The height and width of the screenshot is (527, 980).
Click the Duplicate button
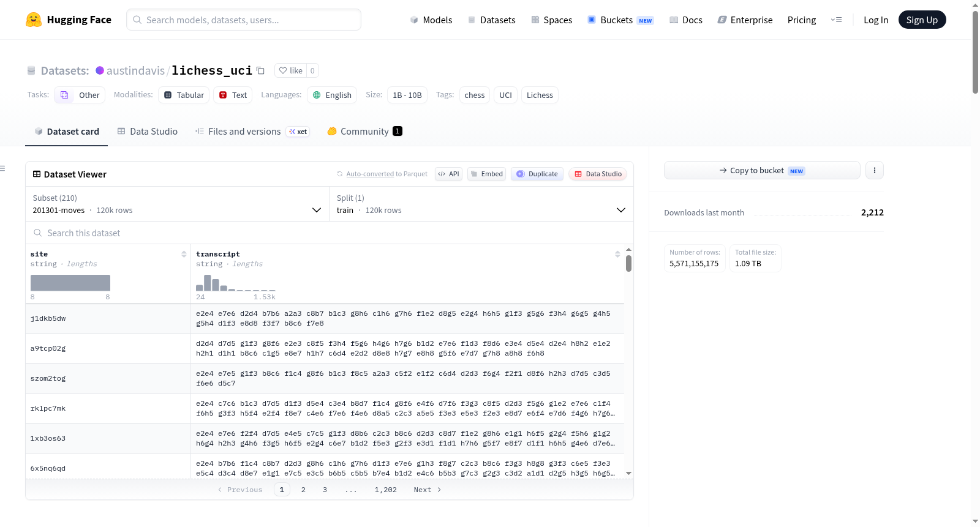pos(537,174)
